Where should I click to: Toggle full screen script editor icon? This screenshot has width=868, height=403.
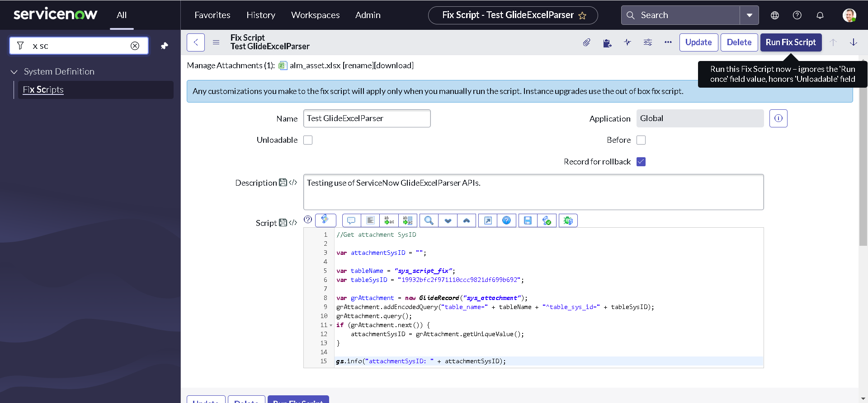pyautogui.click(x=488, y=220)
